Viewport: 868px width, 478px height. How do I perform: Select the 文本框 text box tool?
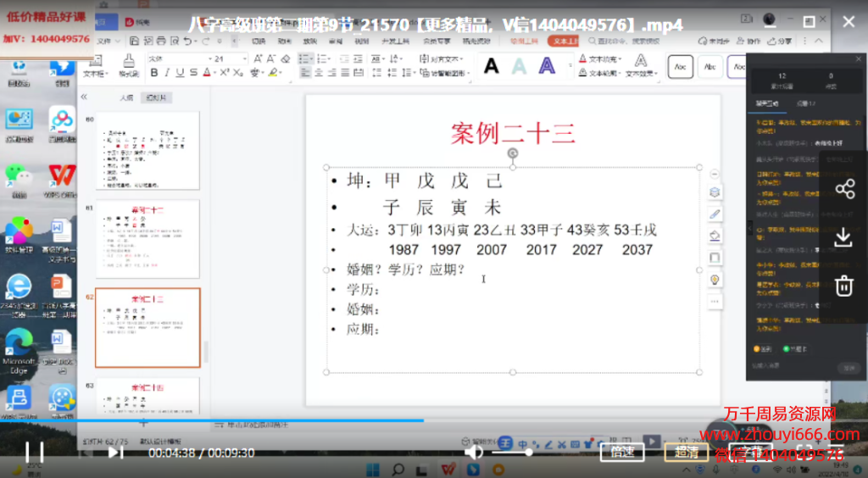click(x=96, y=65)
